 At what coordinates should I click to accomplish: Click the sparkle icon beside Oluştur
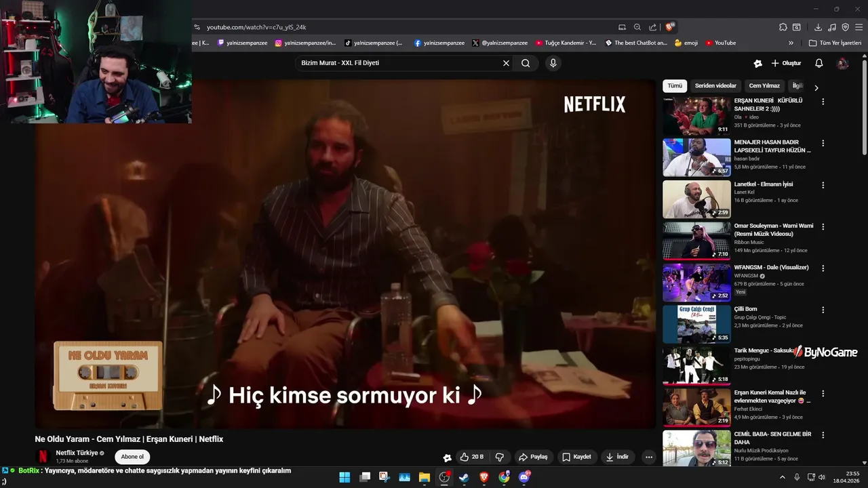tap(757, 63)
